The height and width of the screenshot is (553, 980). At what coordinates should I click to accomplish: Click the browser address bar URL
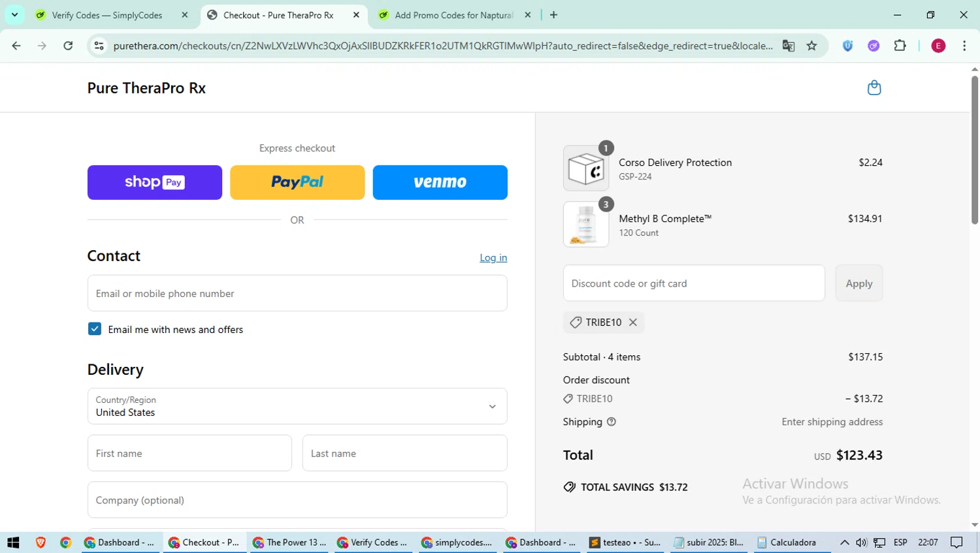(443, 46)
